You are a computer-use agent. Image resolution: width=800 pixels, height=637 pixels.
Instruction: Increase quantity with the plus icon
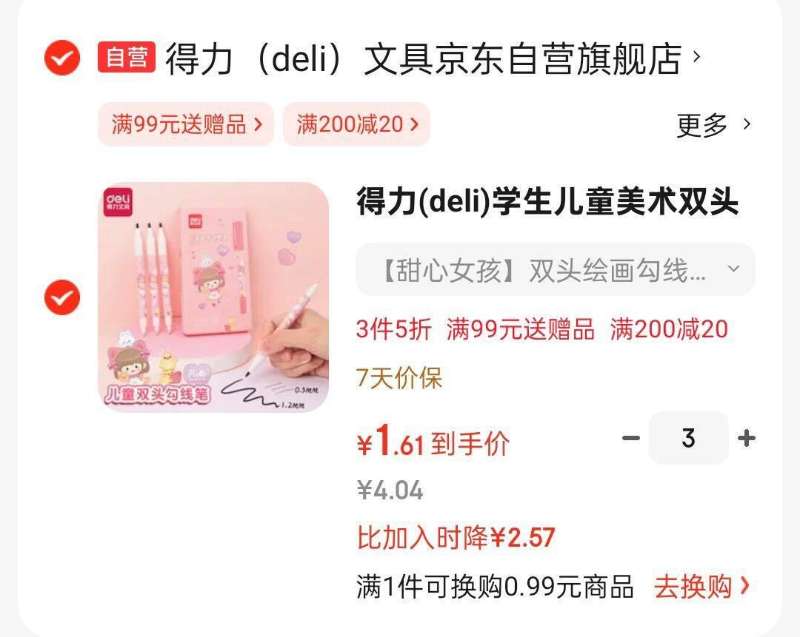click(x=746, y=438)
